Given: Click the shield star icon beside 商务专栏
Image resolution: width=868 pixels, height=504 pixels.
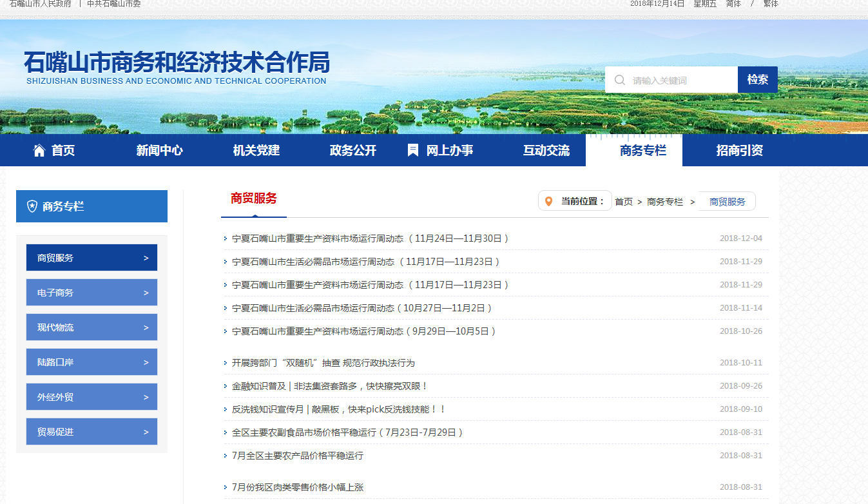Looking at the screenshot, I should point(32,206).
